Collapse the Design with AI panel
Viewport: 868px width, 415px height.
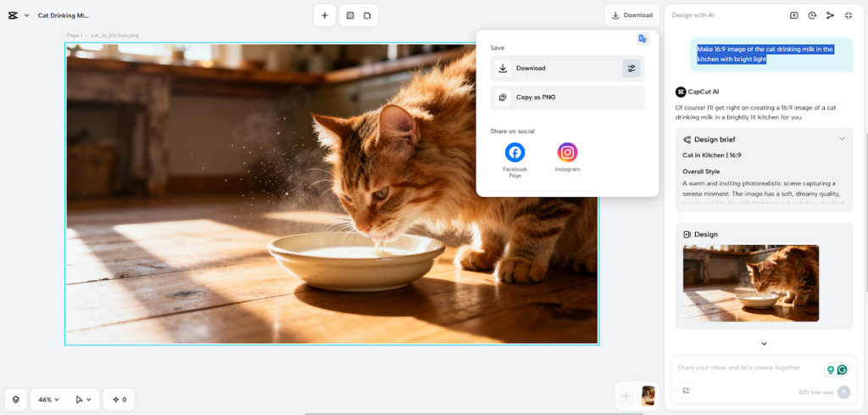(849, 15)
